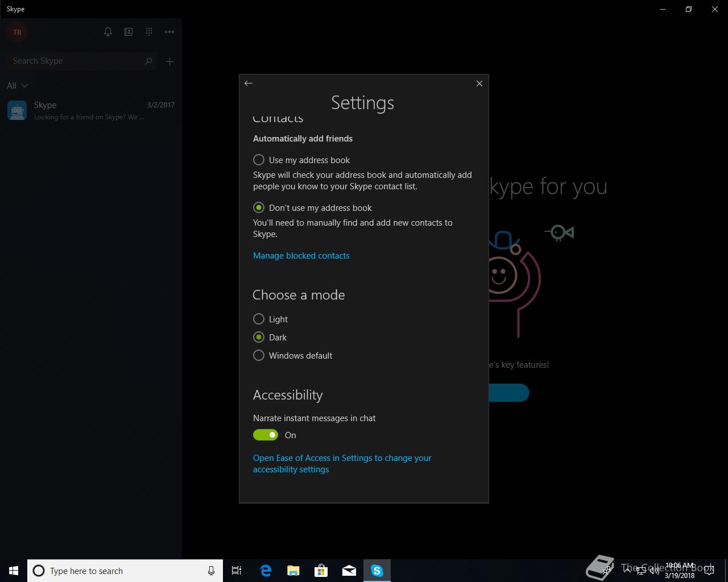Choose Dark mode
The height and width of the screenshot is (582, 728).
(270, 337)
